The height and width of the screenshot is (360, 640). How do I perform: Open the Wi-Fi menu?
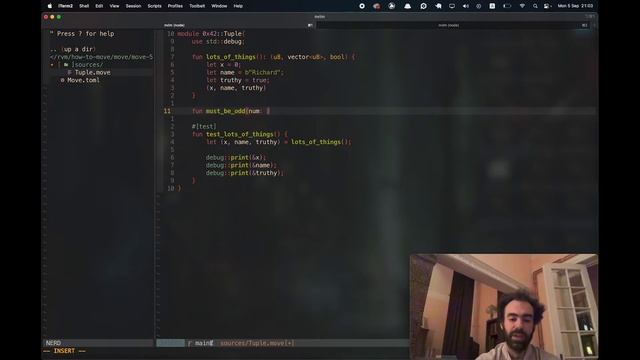tap(522, 6)
